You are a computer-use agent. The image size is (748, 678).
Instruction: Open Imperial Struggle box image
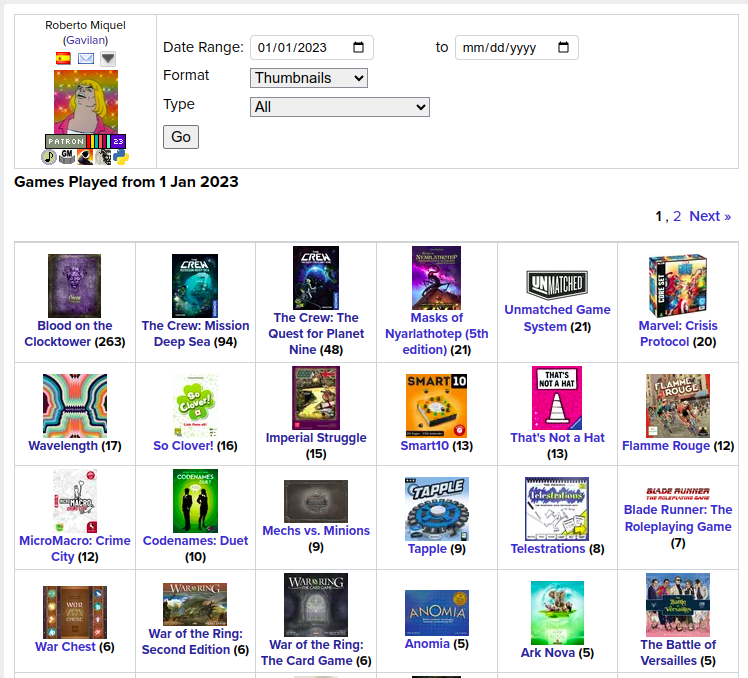[x=316, y=398]
